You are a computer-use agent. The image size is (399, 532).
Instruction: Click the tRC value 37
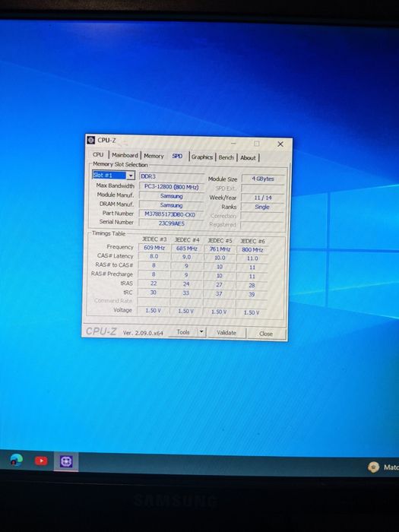tap(219, 293)
